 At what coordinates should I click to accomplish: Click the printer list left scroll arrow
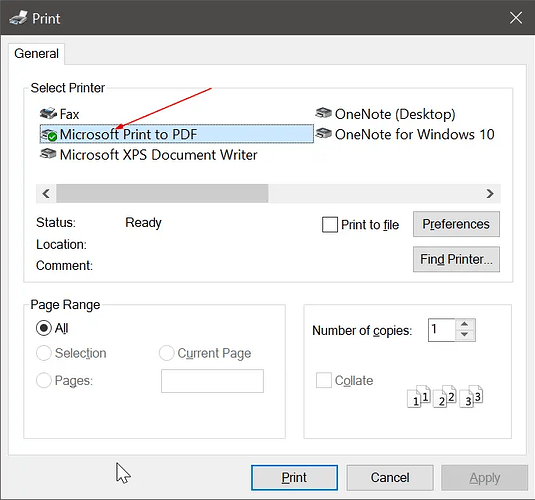(46, 194)
